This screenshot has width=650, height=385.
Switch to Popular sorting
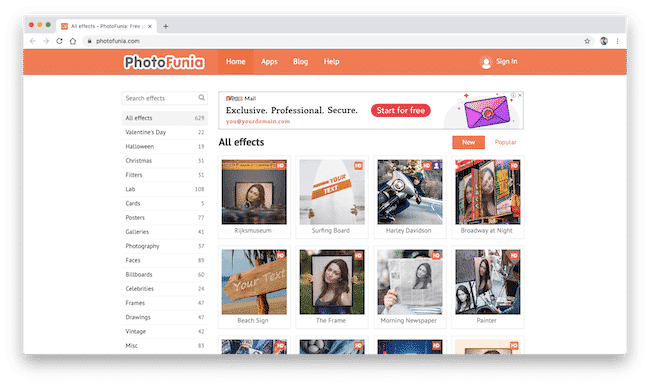(505, 142)
